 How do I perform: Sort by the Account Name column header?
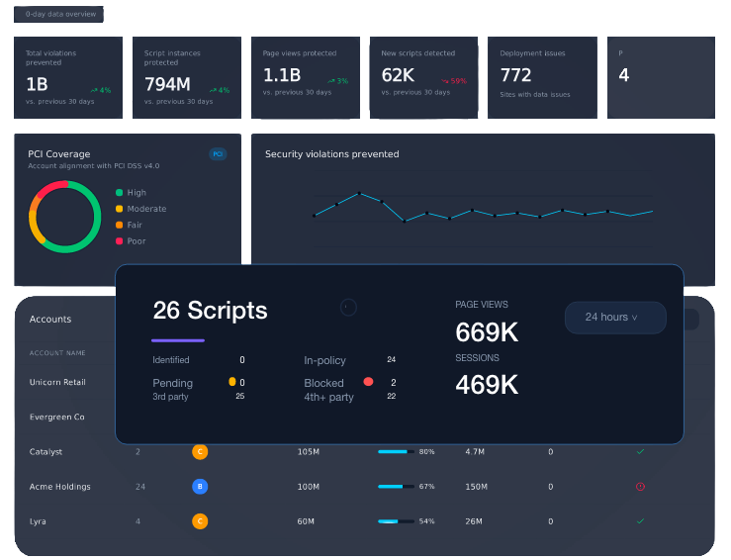click(x=57, y=353)
